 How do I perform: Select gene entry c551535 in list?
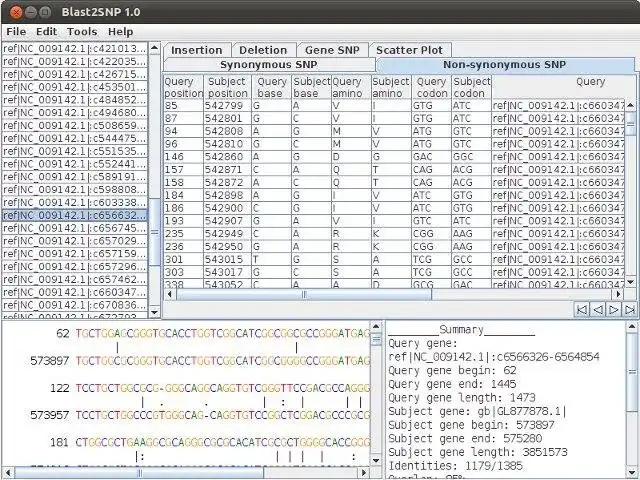click(74, 151)
